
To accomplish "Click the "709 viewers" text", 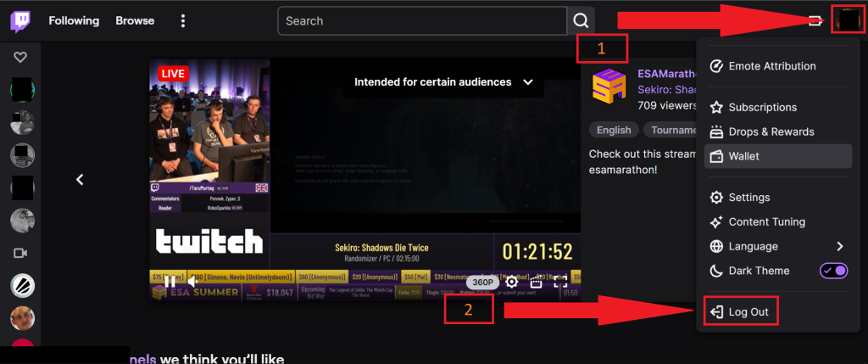I will [666, 105].
